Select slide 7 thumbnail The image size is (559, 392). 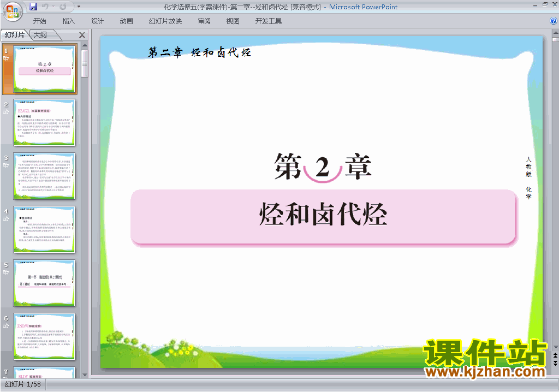[x=44, y=372]
